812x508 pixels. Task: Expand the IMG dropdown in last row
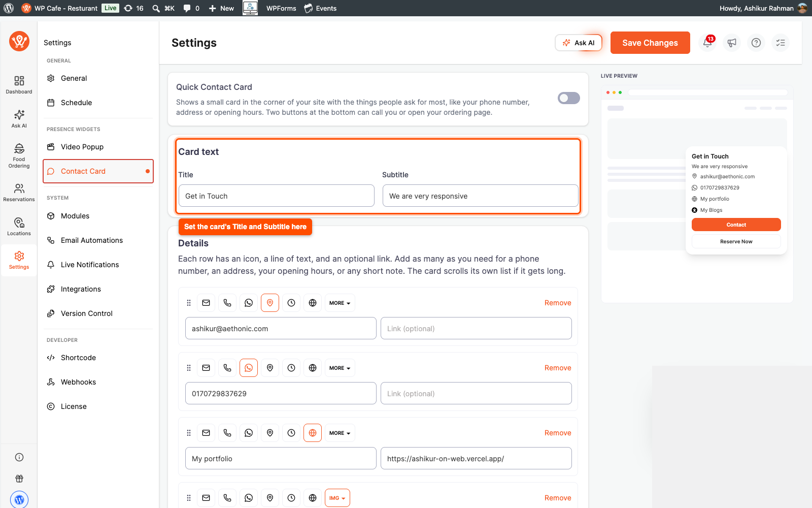coord(337,498)
